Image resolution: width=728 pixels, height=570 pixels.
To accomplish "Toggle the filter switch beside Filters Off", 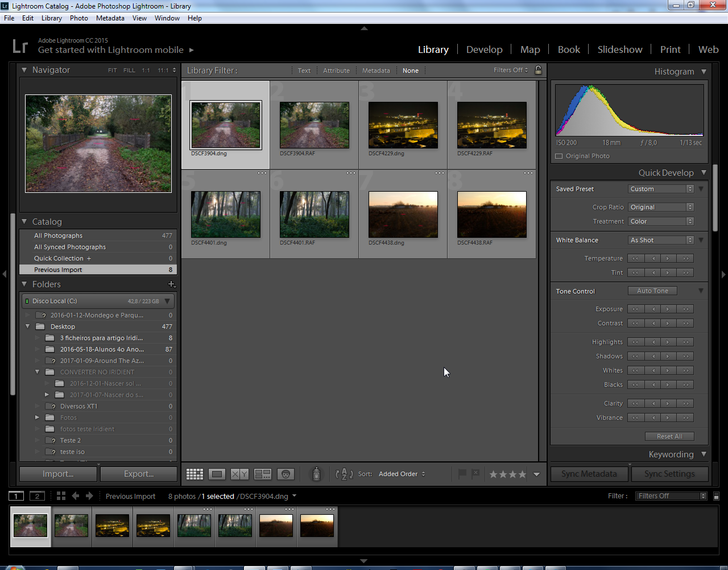I will (716, 496).
